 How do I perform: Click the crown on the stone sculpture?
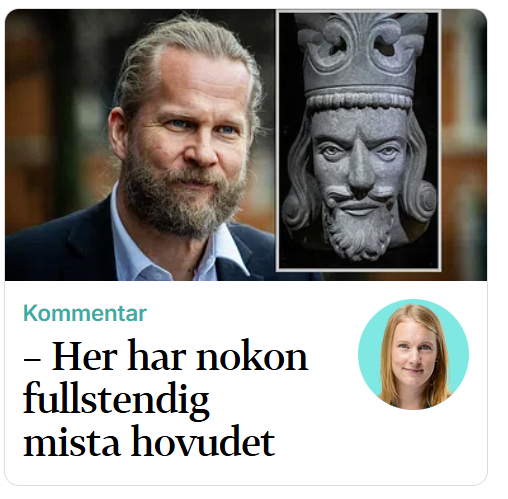(359, 58)
